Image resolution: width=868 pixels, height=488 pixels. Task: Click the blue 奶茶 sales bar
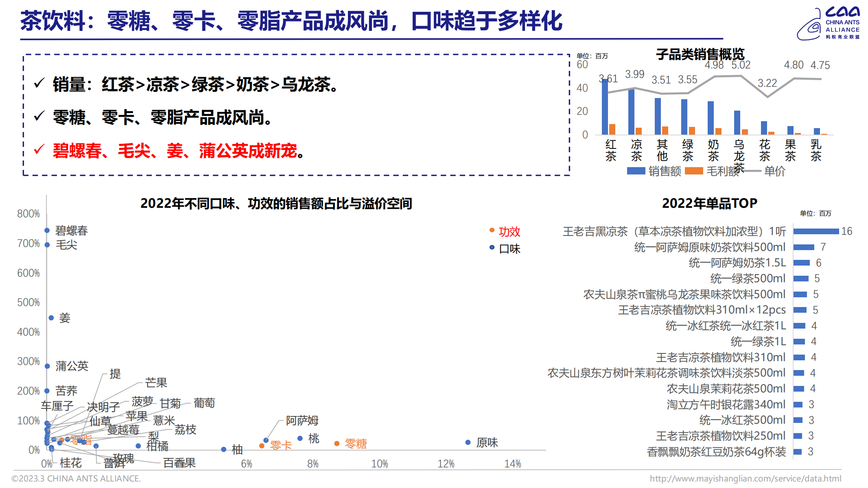(x=711, y=118)
